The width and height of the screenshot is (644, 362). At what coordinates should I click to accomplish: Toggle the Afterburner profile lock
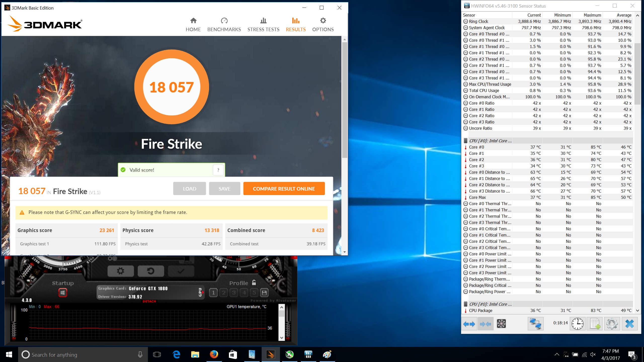pyautogui.click(x=254, y=283)
